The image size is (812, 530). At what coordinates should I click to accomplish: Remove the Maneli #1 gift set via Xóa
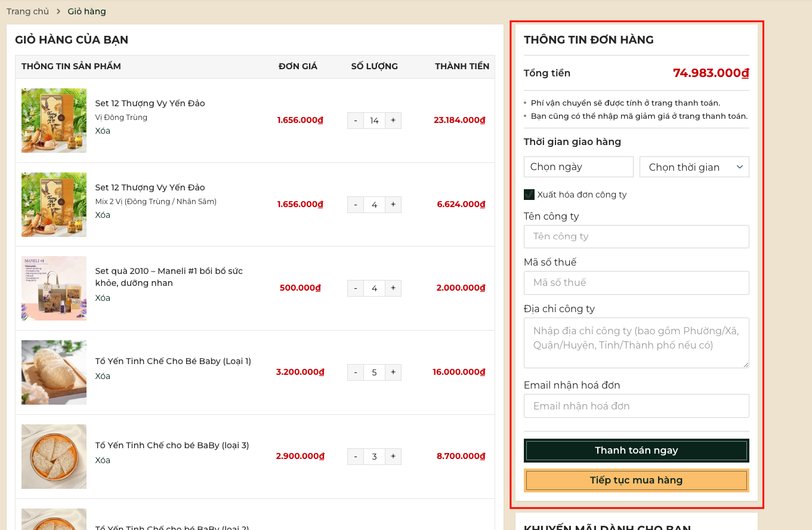[103, 298]
